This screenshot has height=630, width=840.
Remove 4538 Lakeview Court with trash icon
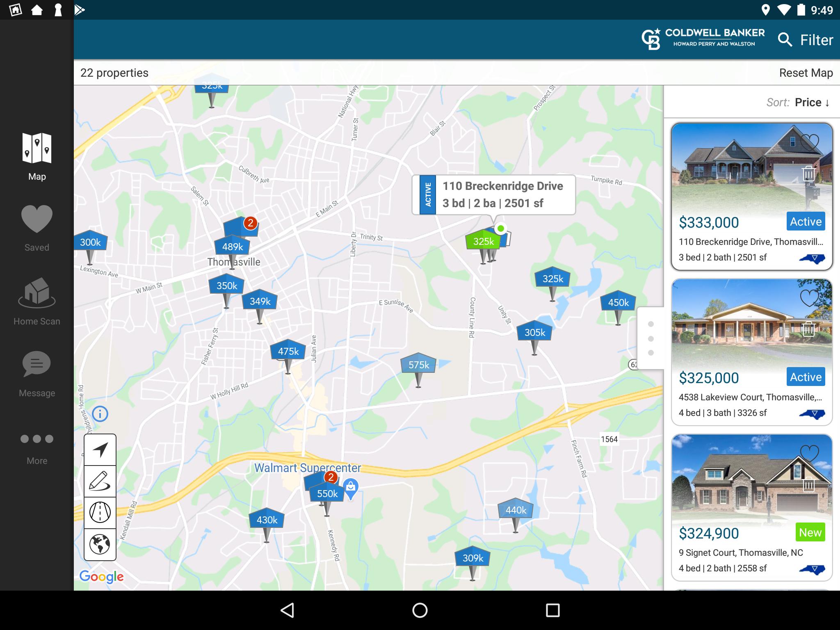pyautogui.click(x=808, y=329)
